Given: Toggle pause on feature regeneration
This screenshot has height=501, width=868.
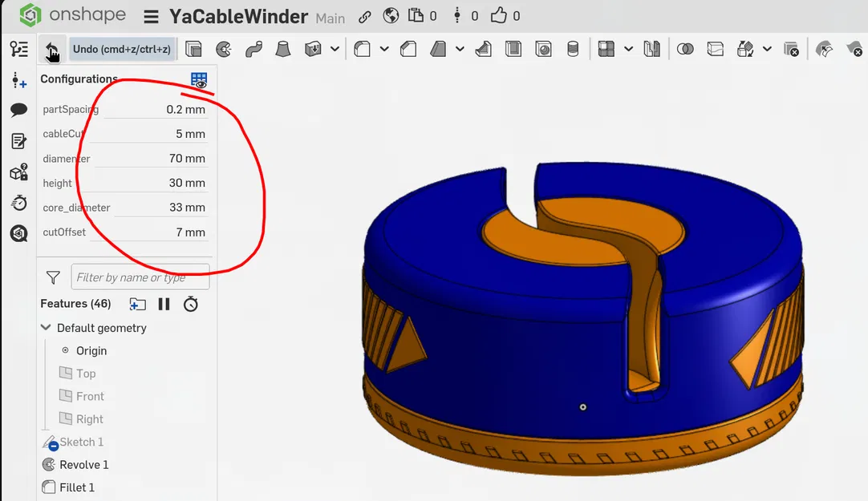Looking at the screenshot, I should [x=164, y=304].
